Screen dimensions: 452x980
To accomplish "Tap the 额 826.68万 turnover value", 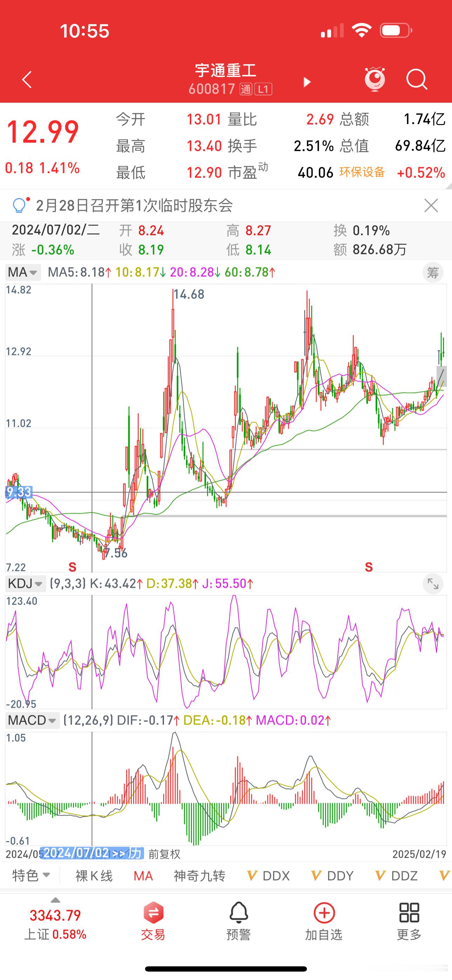I will click(370, 250).
